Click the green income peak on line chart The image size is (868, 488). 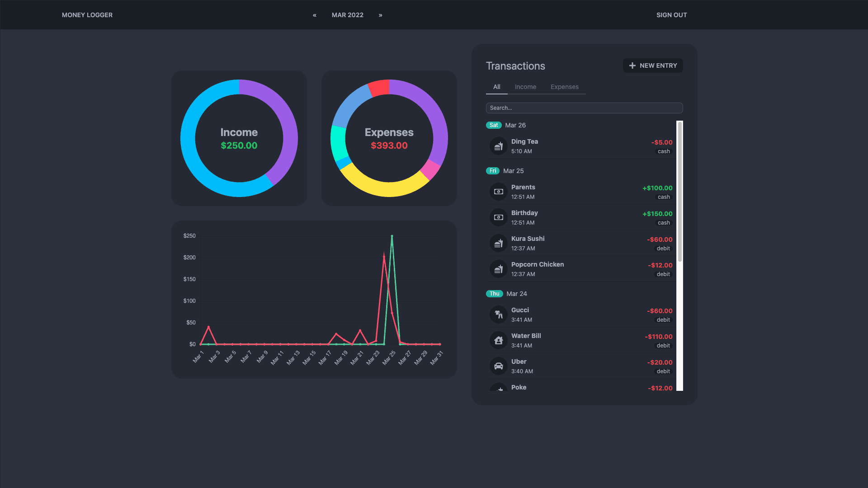click(x=392, y=236)
